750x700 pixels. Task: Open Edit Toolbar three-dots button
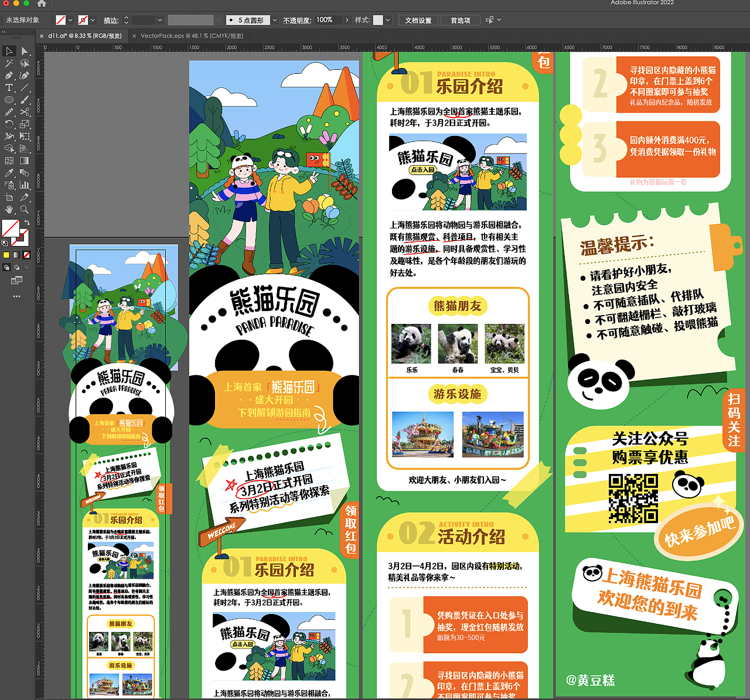point(16,296)
